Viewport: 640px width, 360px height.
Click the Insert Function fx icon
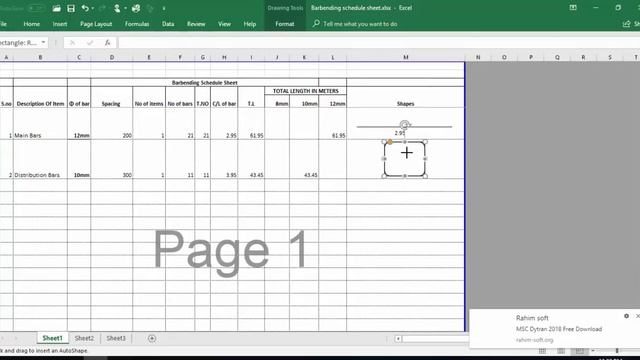(107, 42)
